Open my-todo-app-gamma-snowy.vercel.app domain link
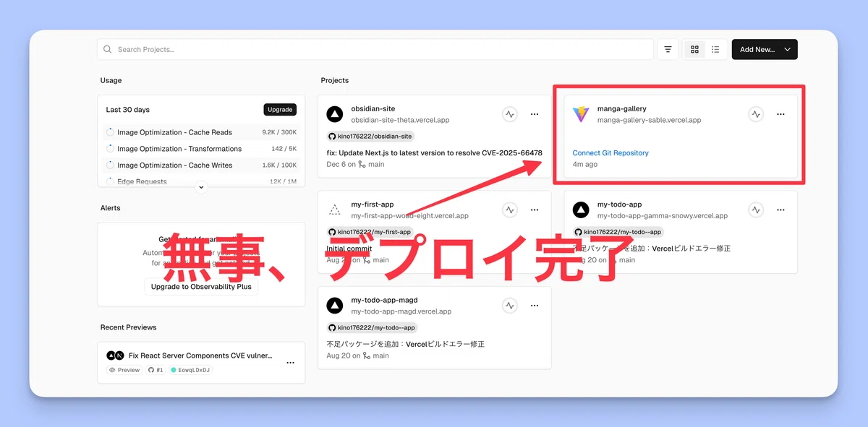The width and height of the screenshot is (868, 427). click(663, 215)
